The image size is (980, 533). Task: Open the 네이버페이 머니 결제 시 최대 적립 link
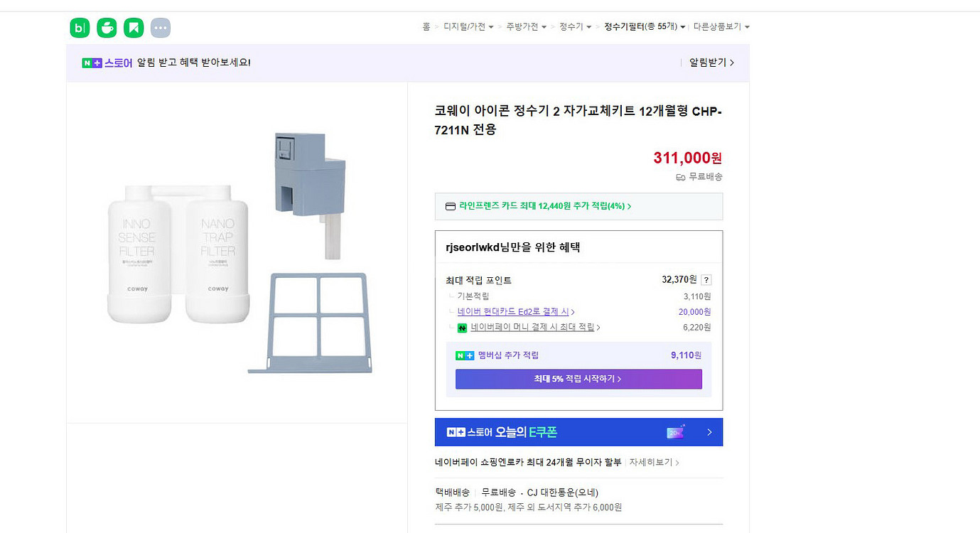click(534, 328)
